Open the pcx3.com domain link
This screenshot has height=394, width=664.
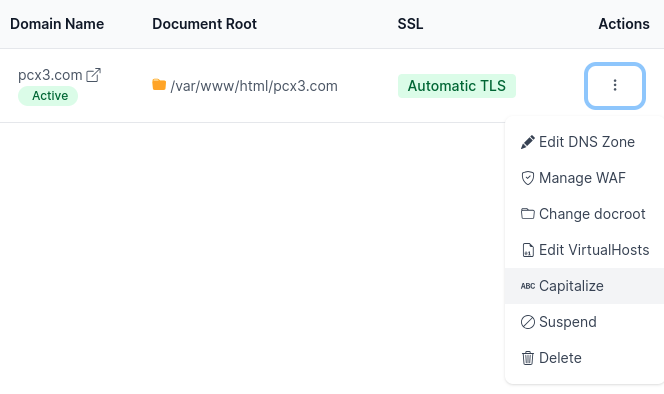pyautogui.click(x=50, y=75)
